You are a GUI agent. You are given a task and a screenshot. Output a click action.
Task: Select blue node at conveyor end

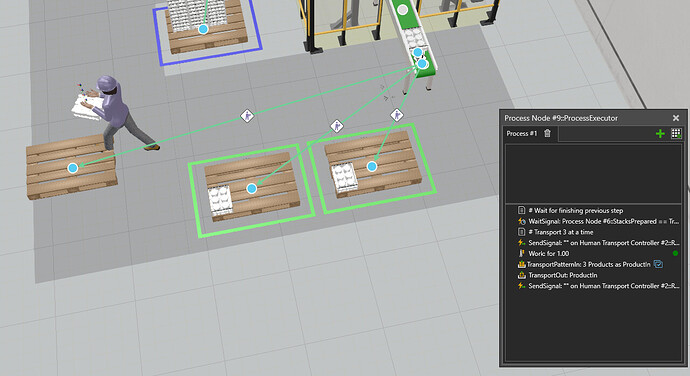coord(422,64)
